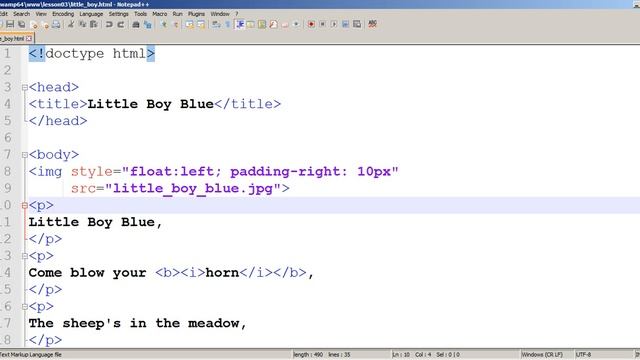Click 'Windows (CR LF)' in status bar

[542, 355]
